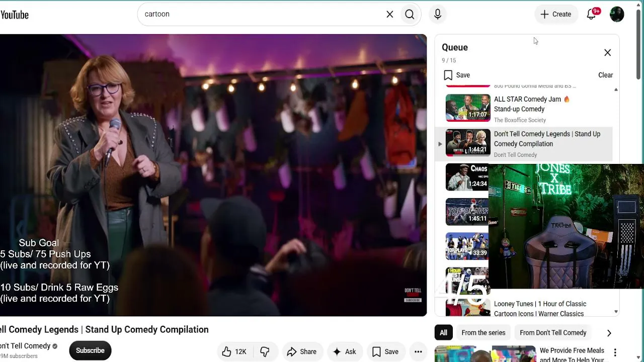Play ALL STAR Comedy Jam thumbnail
The height and width of the screenshot is (362, 644).
[x=468, y=108]
